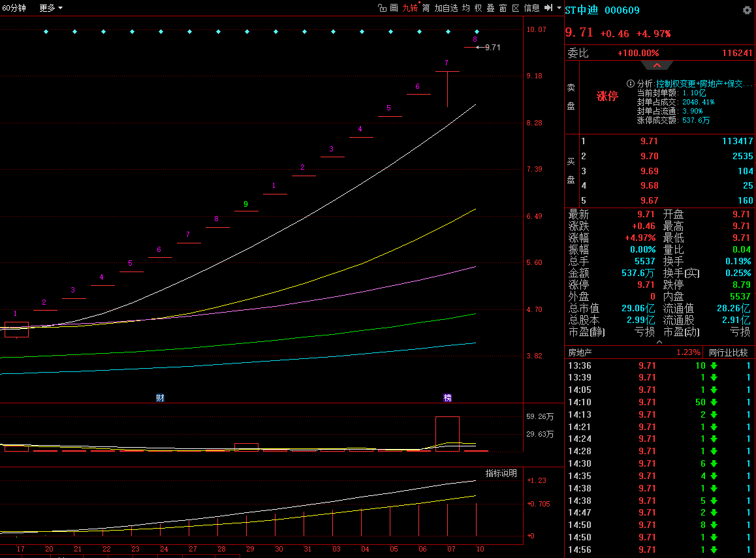Open dropdown arrow beside panel collapse icon
This screenshot has width=756, height=558.
click(559, 8)
